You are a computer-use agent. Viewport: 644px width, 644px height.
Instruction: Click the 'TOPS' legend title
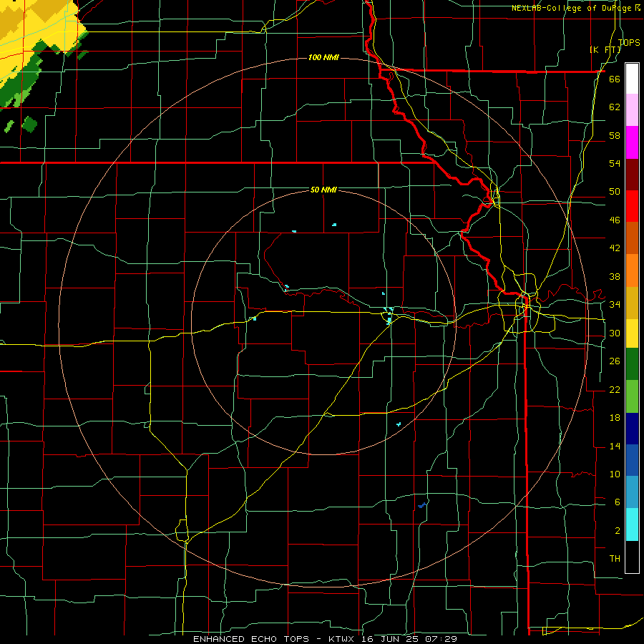(x=629, y=42)
